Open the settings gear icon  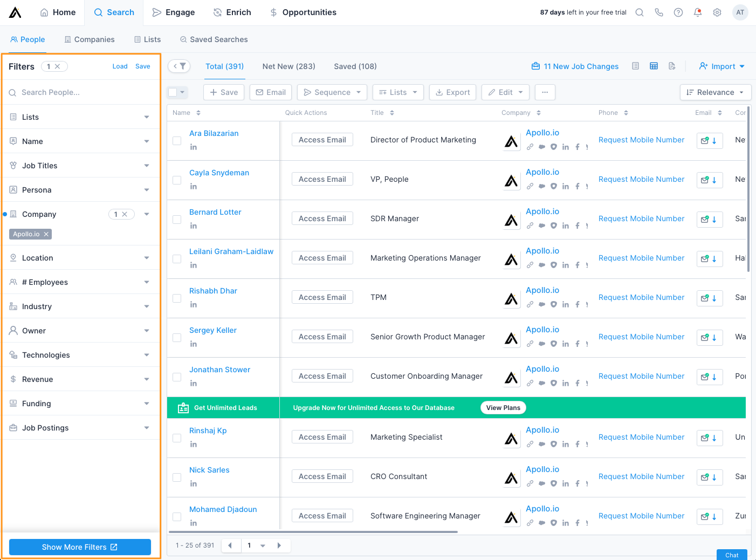click(717, 12)
